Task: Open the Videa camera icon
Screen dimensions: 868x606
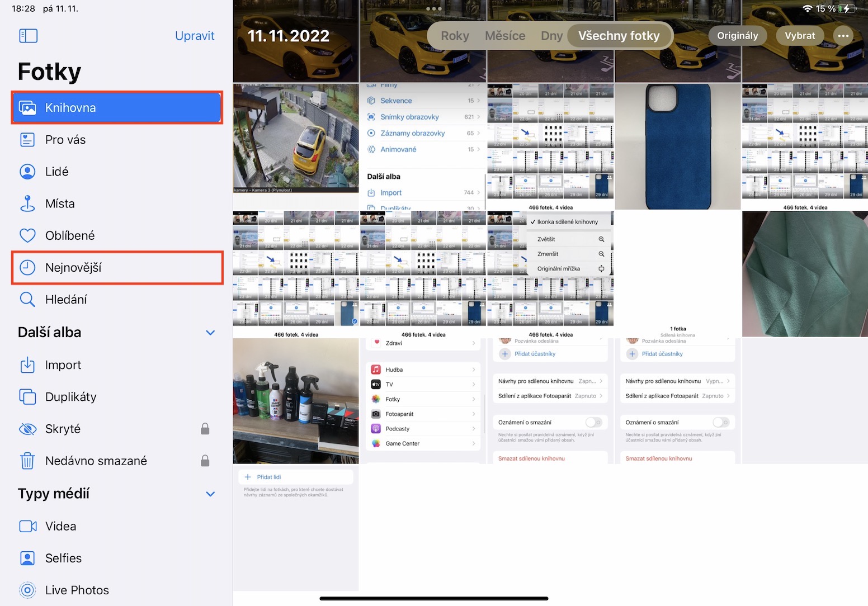Action: pyautogui.click(x=28, y=526)
